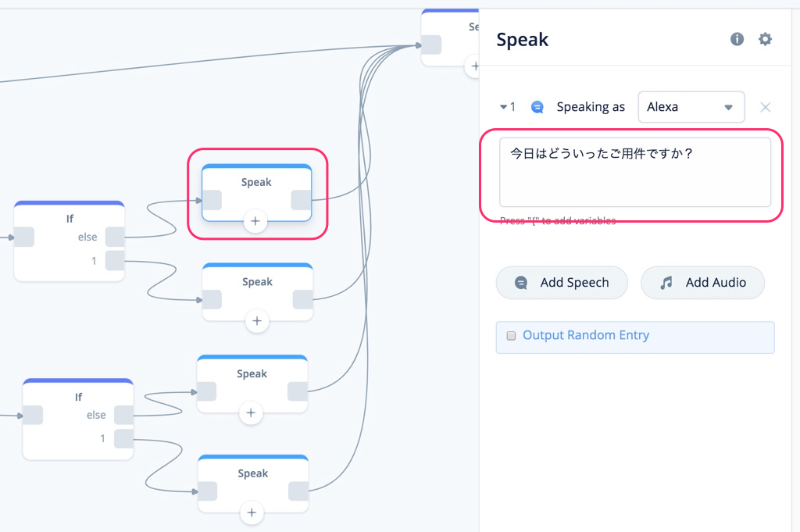Select the upper If block title
This screenshot has height=532, width=800.
70,219
